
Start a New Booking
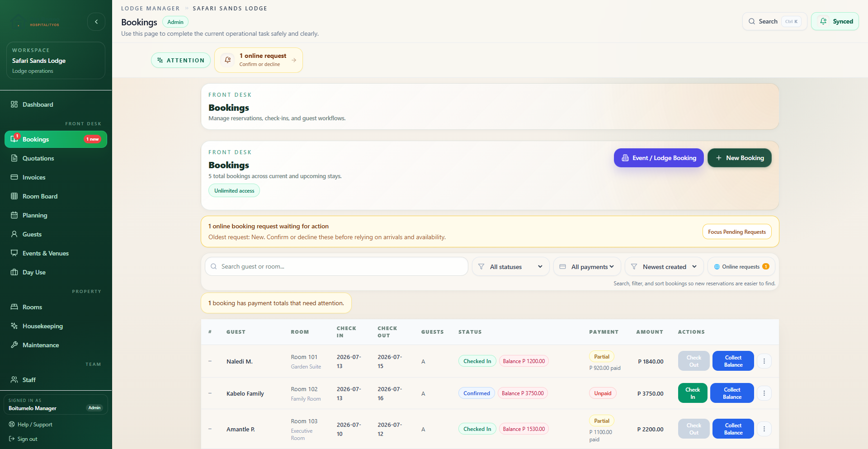click(740, 158)
